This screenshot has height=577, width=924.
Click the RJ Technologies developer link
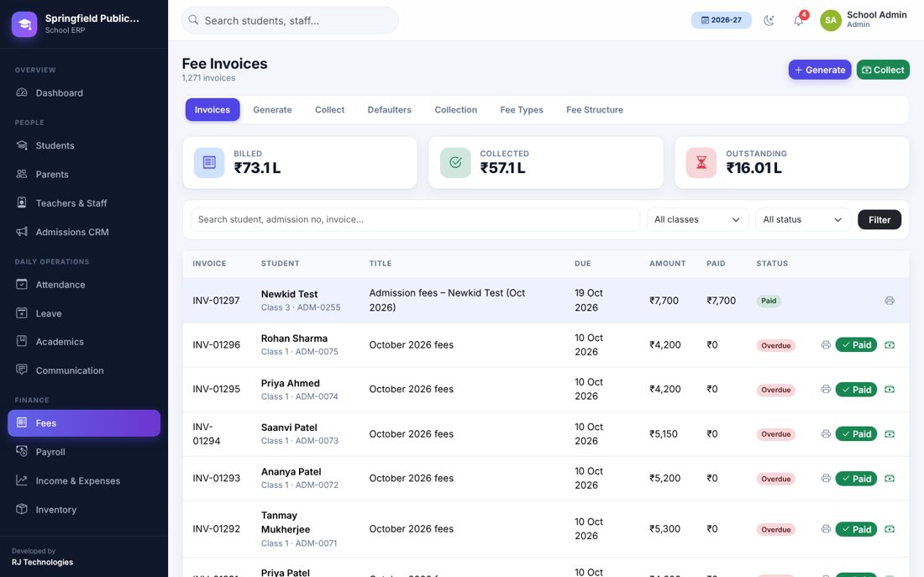pos(43,562)
